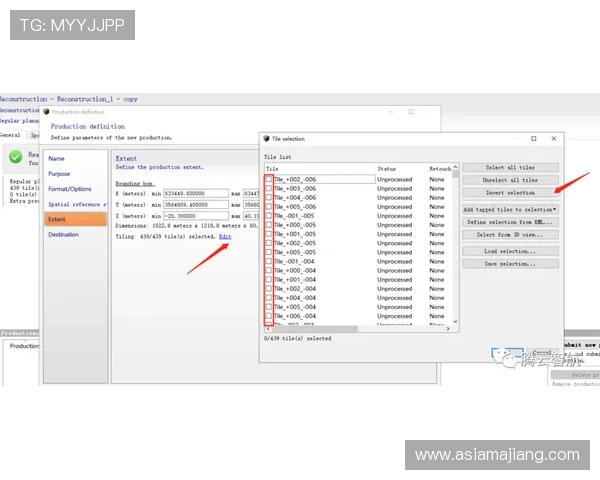Toggle the Tile_+004_-006 checkbox

(268, 197)
